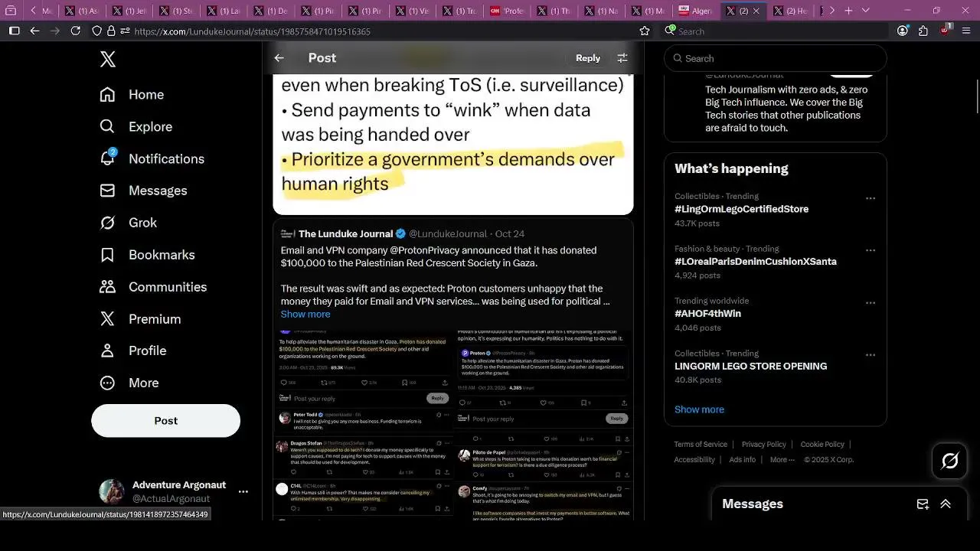The width and height of the screenshot is (980, 551).
Task: Close the active X (2) tab
Action: pos(756,11)
